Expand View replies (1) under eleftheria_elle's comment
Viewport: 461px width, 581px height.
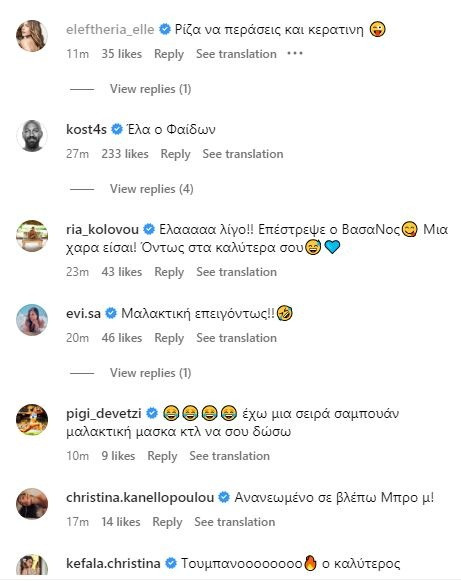tap(150, 89)
